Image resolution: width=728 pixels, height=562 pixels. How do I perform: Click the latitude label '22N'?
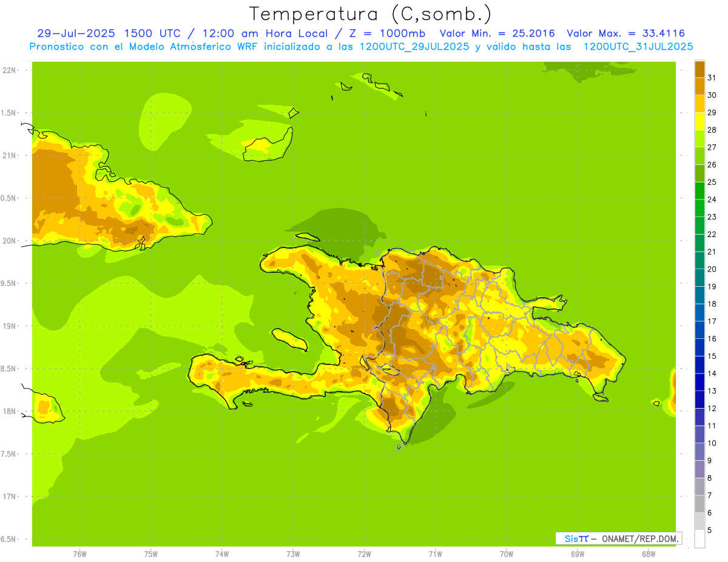(9, 70)
